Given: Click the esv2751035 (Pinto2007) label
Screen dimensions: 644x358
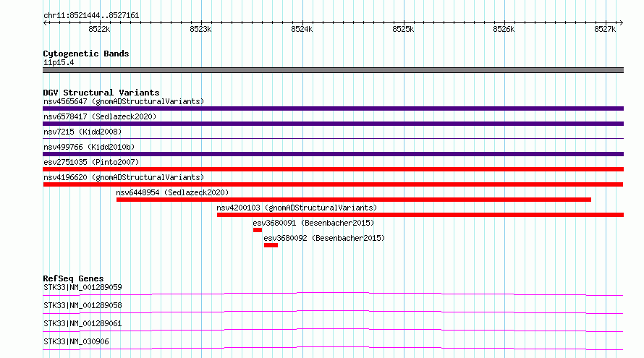Looking at the screenshot, I should click(91, 162).
